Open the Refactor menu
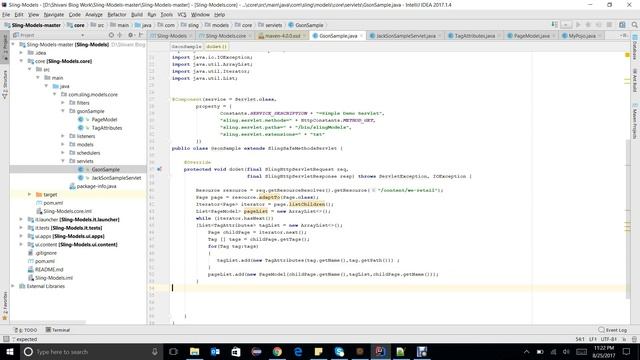 [x=117, y=15]
